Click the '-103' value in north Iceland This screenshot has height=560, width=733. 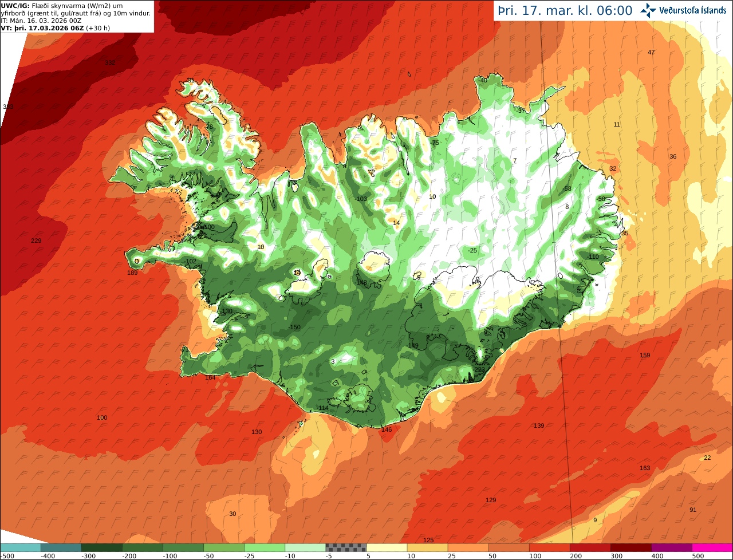pyautogui.click(x=361, y=199)
